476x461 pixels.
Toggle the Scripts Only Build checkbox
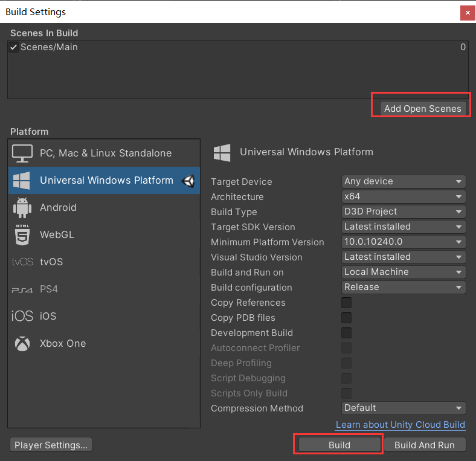coord(346,393)
